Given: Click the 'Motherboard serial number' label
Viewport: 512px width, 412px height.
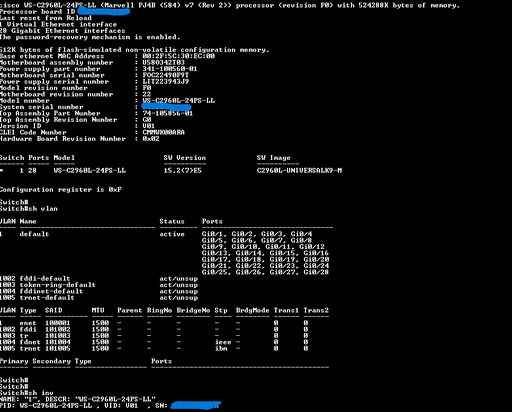Looking at the screenshot, I should [52, 75].
